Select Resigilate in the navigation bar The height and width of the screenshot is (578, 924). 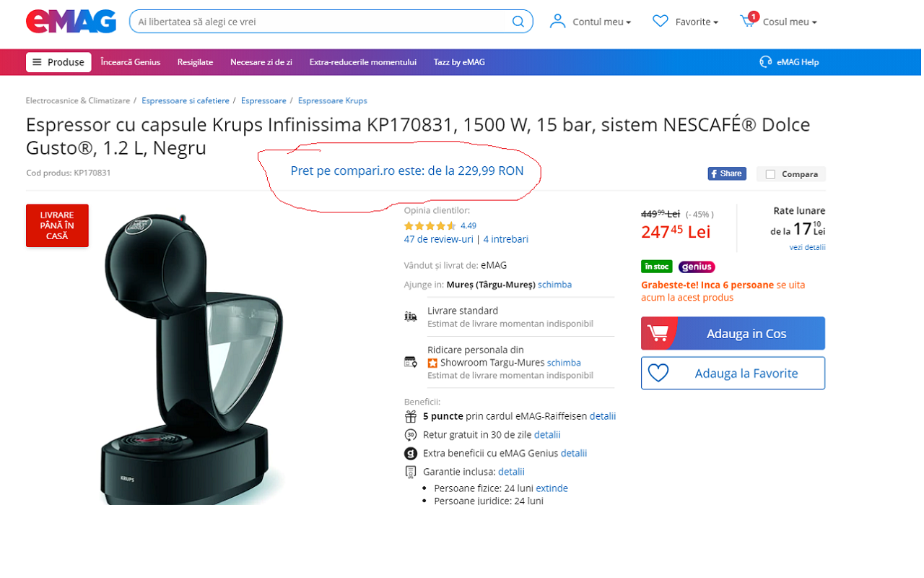tap(195, 62)
